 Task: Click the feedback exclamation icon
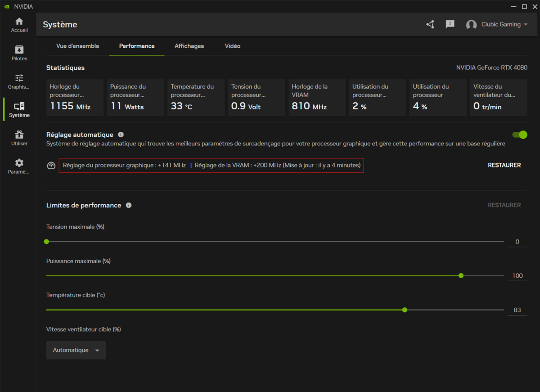pyautogui.click(x=450, y=24)
